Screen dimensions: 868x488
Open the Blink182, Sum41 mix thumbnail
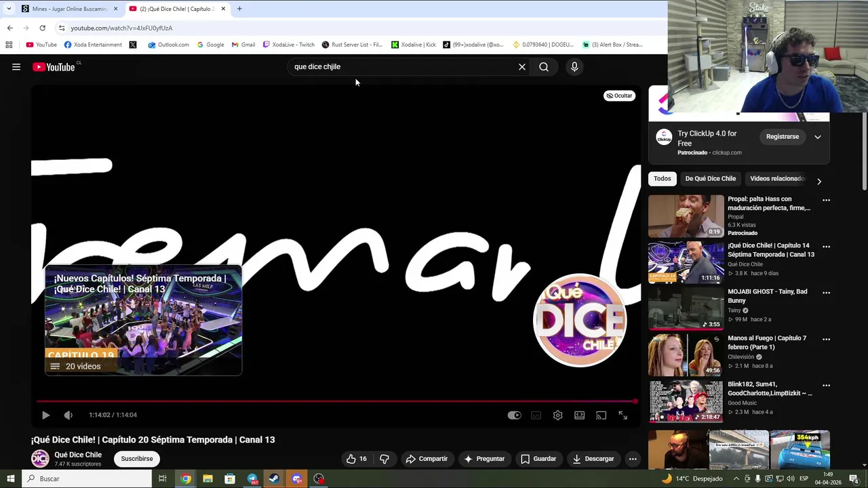pyautogui.click(x=686, y=401)
